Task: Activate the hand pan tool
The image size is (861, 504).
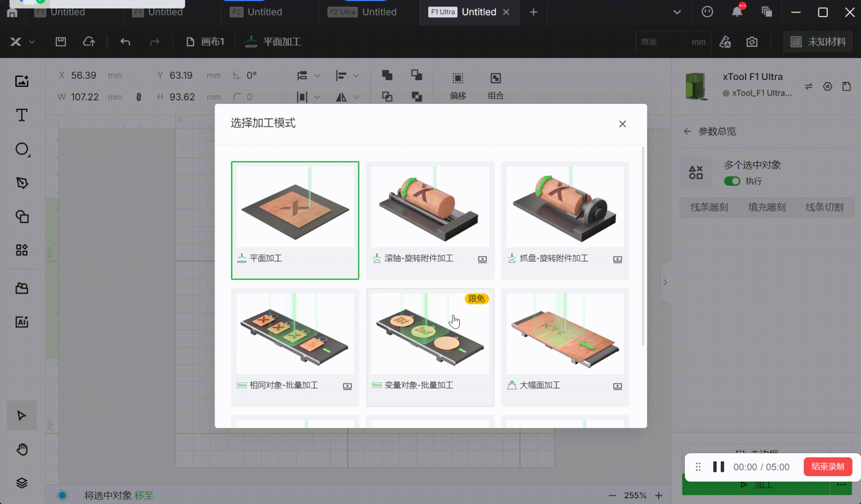Action: 22,450
